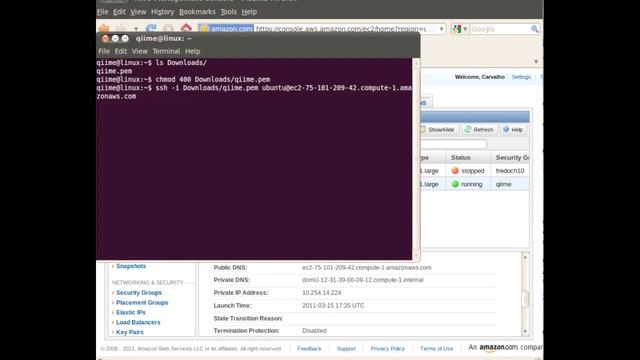Close the qiime@linux terminal window

(105, 38)
